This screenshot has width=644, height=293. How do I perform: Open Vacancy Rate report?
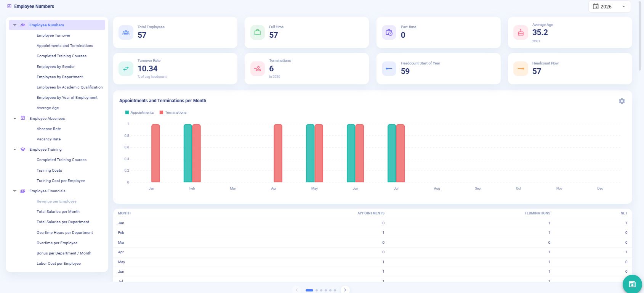coord(49,139)
